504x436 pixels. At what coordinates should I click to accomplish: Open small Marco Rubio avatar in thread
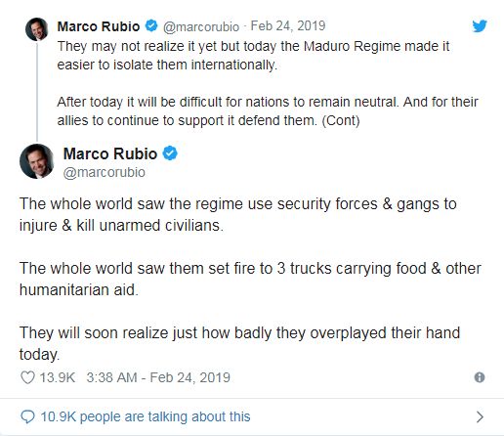[x=37, y=29]
